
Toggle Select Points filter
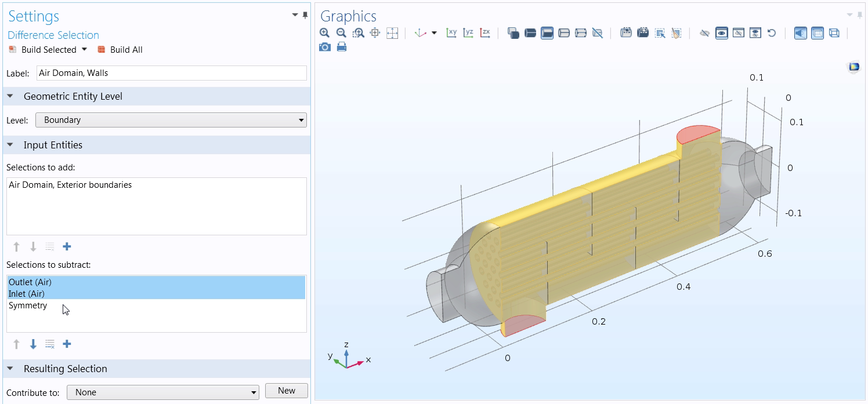pyautogui.click(x=580, y=33)
